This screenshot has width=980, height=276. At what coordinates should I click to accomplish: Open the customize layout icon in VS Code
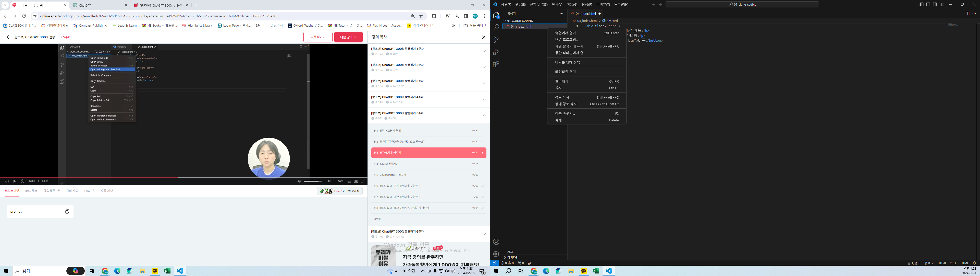(x=941, y=5)
